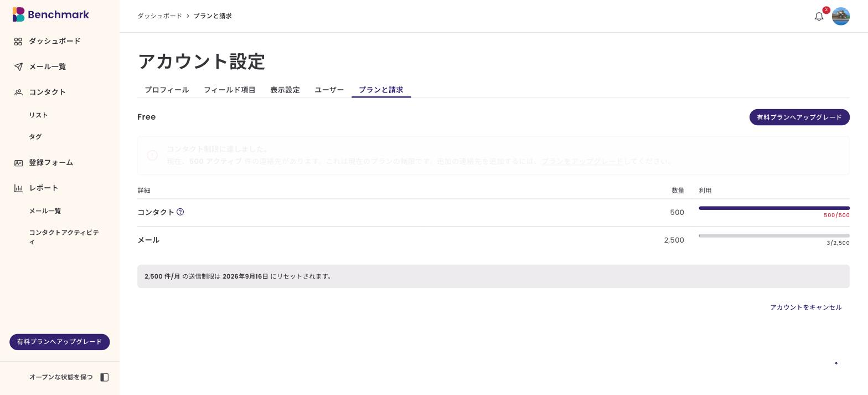Click ダッシュボード breadcrumb link
Viewport: 868px width, 395px height.
point(159,16)
